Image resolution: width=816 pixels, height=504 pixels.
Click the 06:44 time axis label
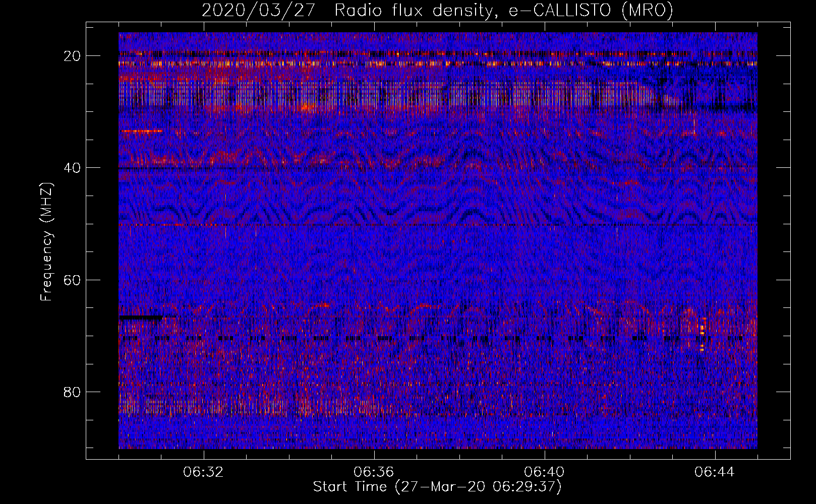click(715, 472)
